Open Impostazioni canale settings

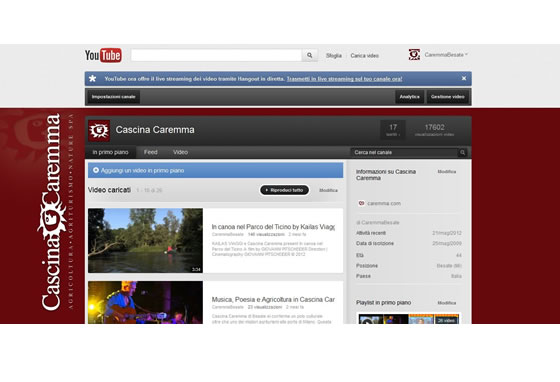pos(114,97)
